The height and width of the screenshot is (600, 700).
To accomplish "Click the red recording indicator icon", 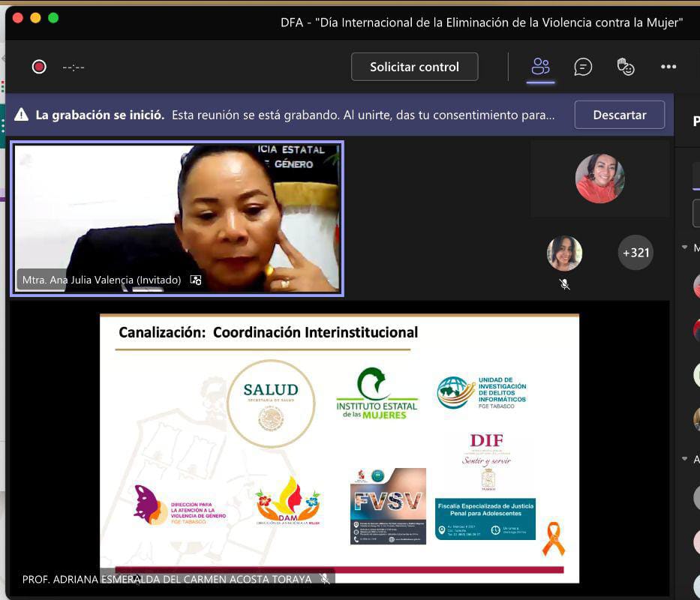I will [x=39, y=67].
